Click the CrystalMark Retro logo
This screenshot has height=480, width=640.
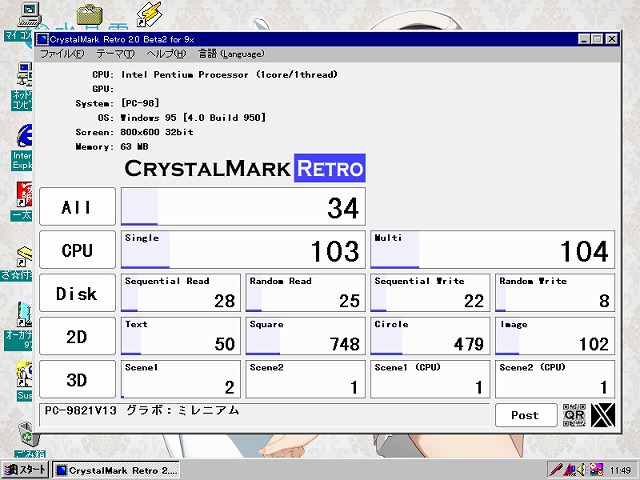(245, 168)
